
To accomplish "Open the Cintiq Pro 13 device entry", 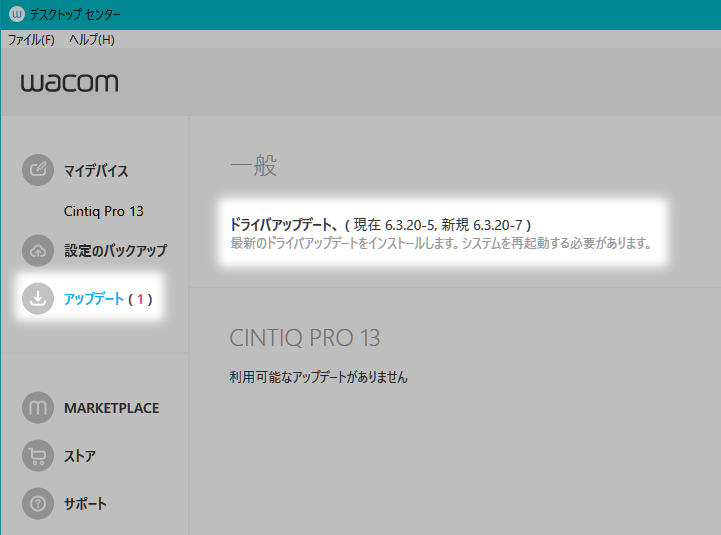I will point(103,211).
